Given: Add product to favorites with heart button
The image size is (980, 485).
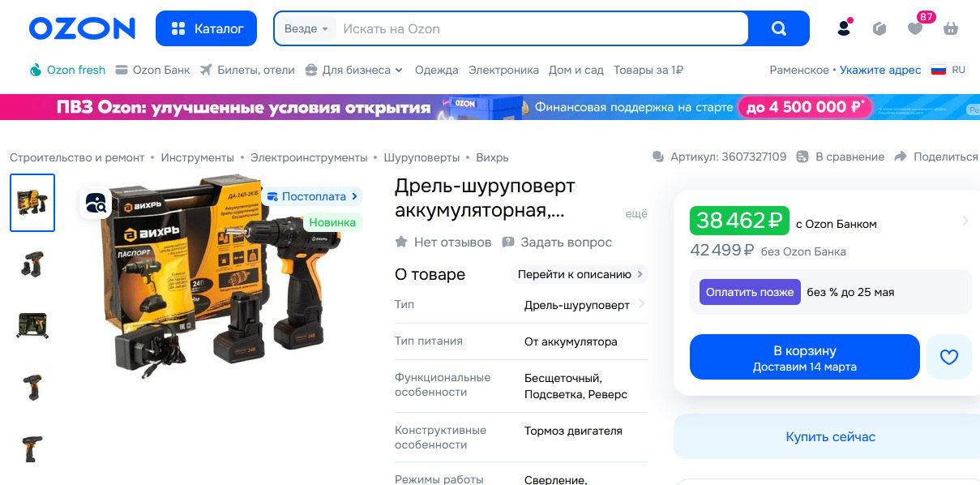Looking at the screenshot, I should coord(948,357).
